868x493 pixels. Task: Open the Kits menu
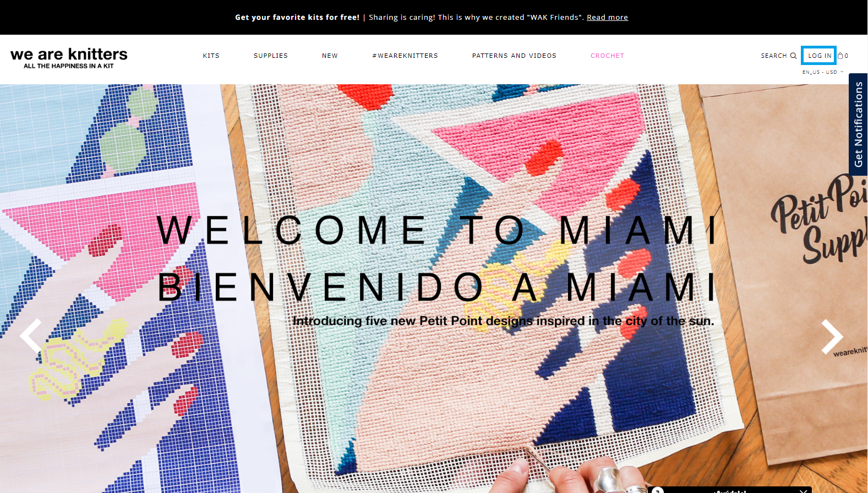(x=211, y=56)
